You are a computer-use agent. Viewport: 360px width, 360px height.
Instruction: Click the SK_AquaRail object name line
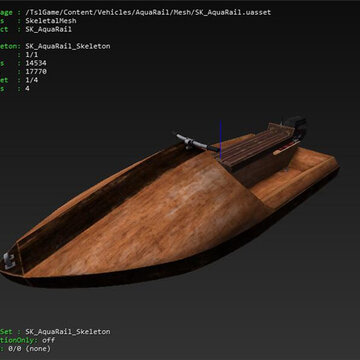point(48,29)
